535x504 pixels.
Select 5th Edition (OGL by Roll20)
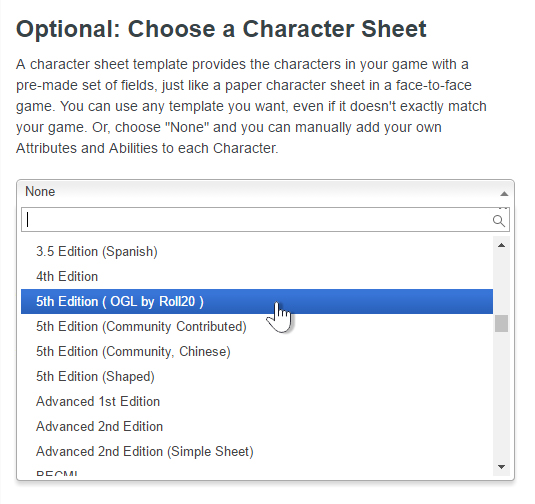click(x=257, y=302)
